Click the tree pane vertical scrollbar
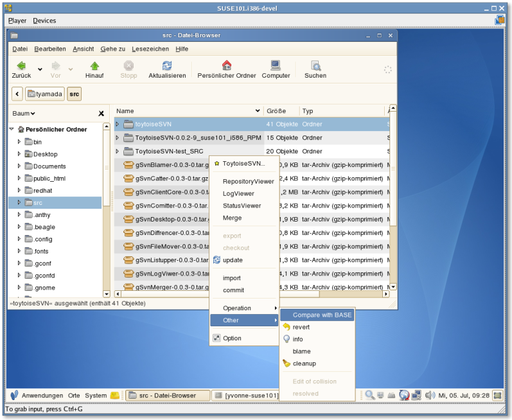Image resolution: width=512 pixels, height=420 pixels. [107, 210]
